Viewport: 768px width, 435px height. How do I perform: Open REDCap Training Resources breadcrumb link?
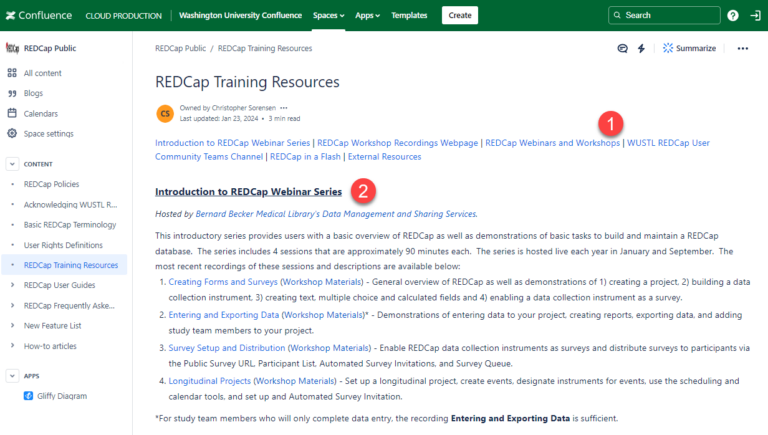pyautogui.click(x=265, y=48)
